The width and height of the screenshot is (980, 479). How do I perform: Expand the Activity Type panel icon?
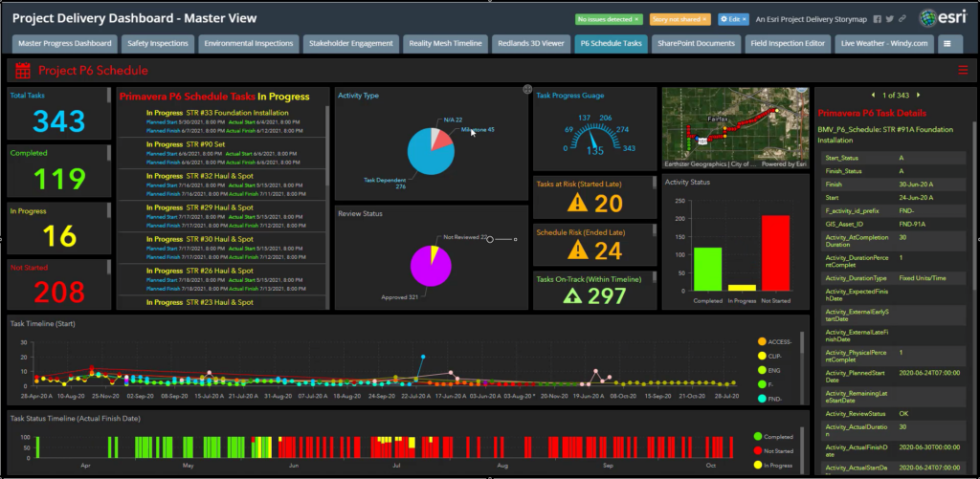[x=527, y=90]
